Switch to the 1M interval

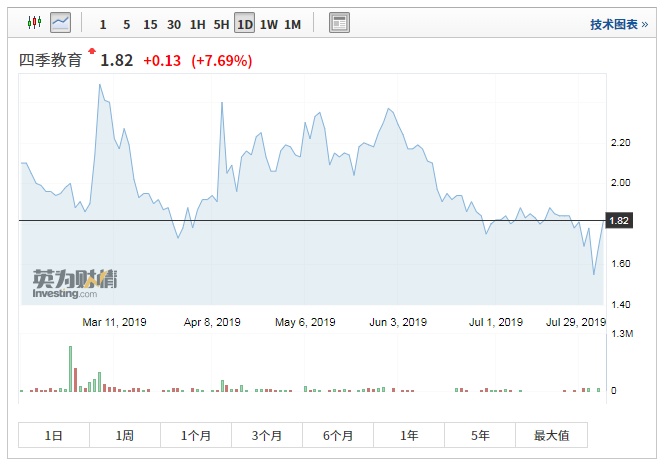pos(292,23)
